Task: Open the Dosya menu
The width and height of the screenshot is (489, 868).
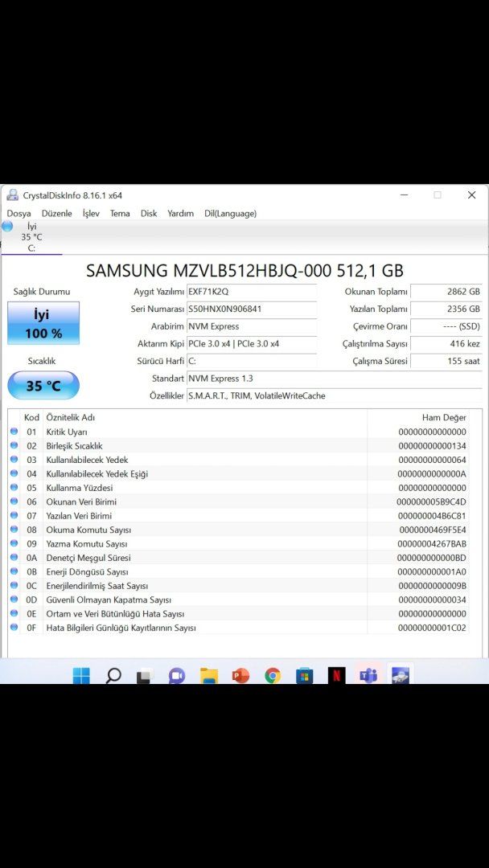Action: click(x=18, y=213)
